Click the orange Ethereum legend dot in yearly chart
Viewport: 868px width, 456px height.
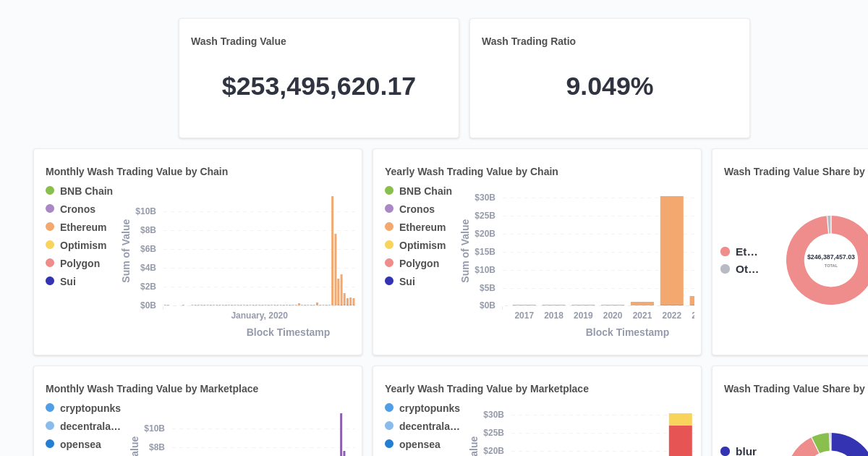[x=388, y=227]
